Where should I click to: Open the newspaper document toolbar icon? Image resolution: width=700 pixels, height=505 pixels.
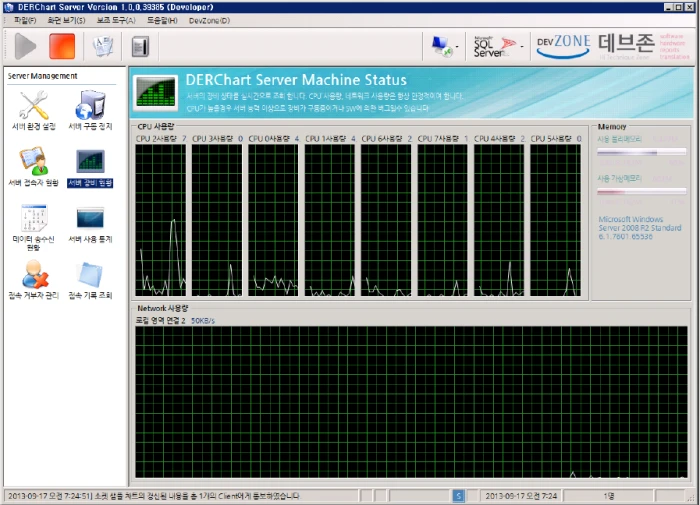103,46
